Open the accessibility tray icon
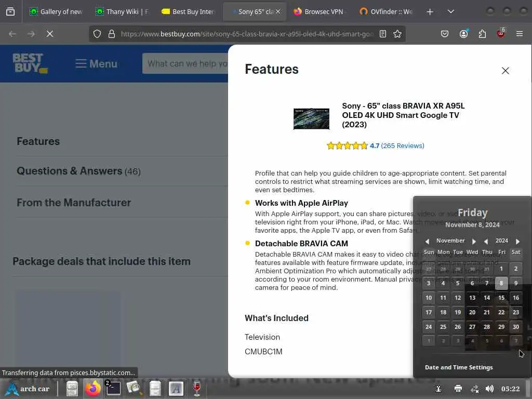Viewport: 532px width, 399px height. (x=438, y=389)
